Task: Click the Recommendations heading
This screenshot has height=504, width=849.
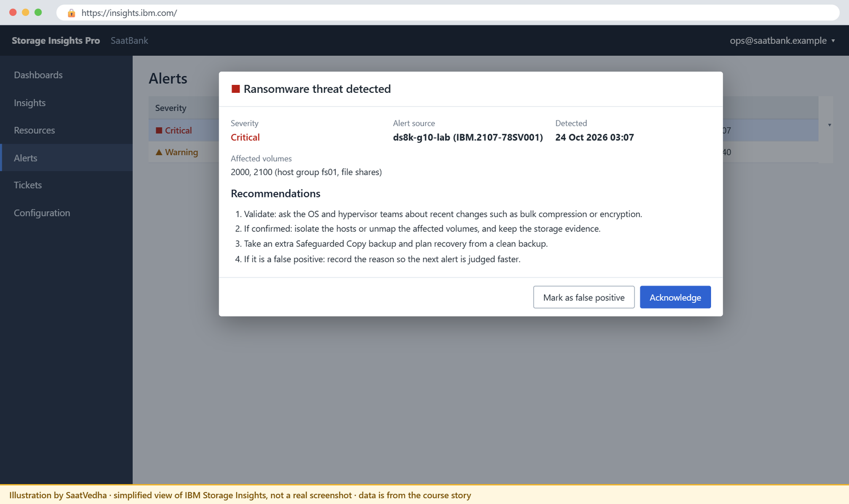Action: click(x=275, y=194)
